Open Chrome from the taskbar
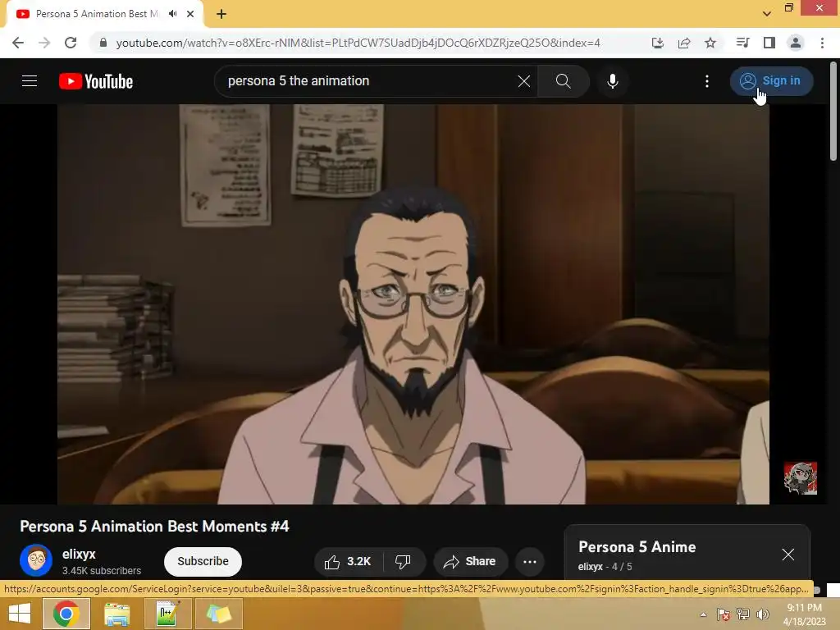This screenshot has height=630, width=840. click(66, 614)
